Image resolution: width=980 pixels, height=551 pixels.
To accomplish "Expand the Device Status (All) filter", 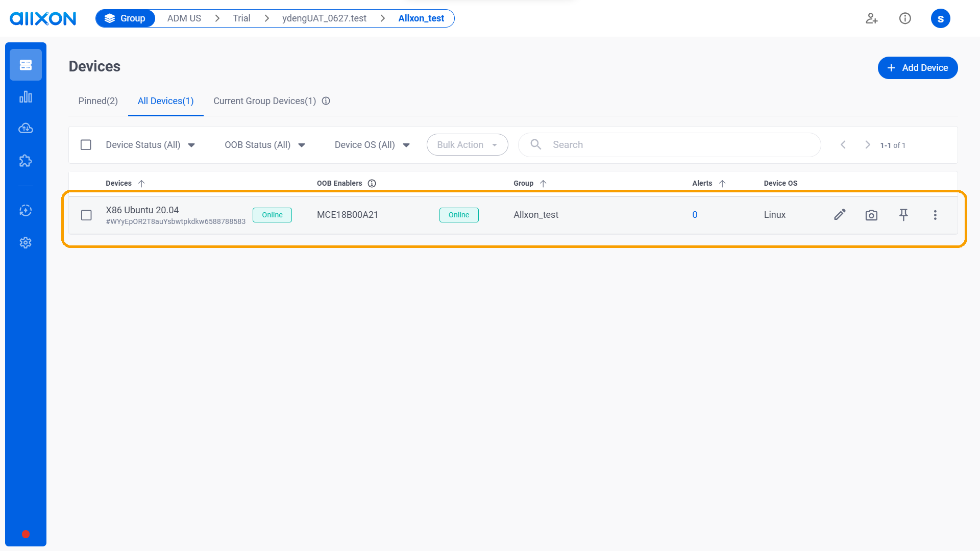I will [x=150, y=145].
